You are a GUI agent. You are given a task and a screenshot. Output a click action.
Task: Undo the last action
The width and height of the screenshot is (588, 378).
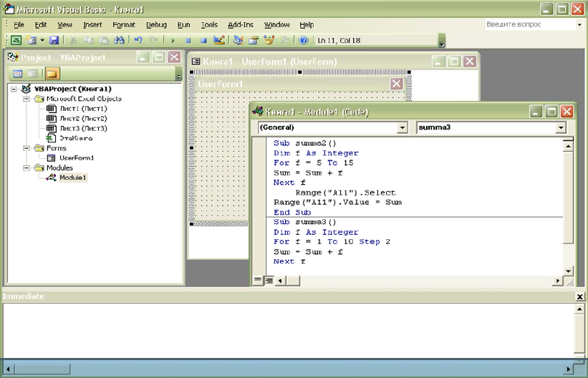(138, 40)
